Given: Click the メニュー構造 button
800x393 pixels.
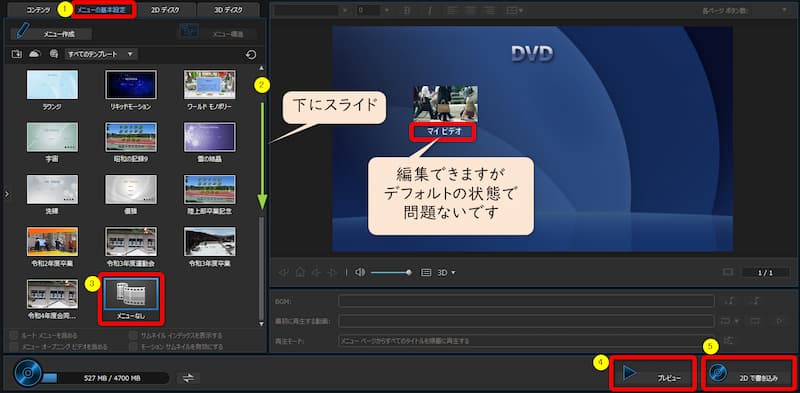Looking at the screenshot, I should click(218, 34).
